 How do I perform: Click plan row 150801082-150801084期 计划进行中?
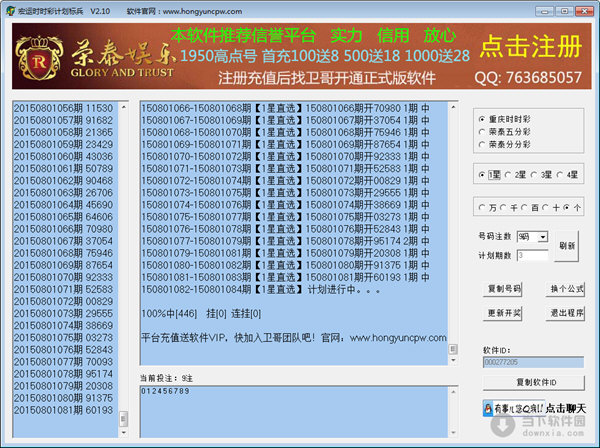click(x=261, y=290)
